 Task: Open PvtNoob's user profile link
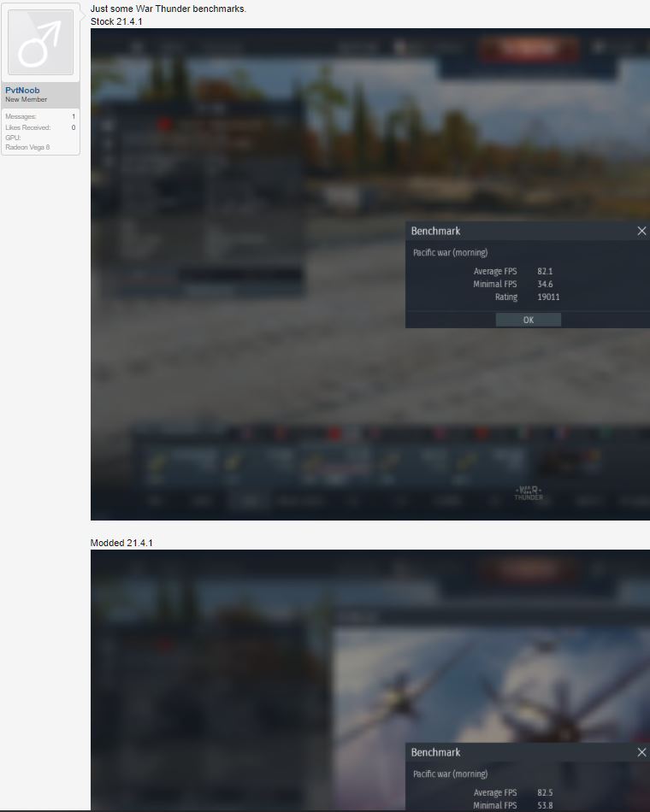tap(22, 90)
